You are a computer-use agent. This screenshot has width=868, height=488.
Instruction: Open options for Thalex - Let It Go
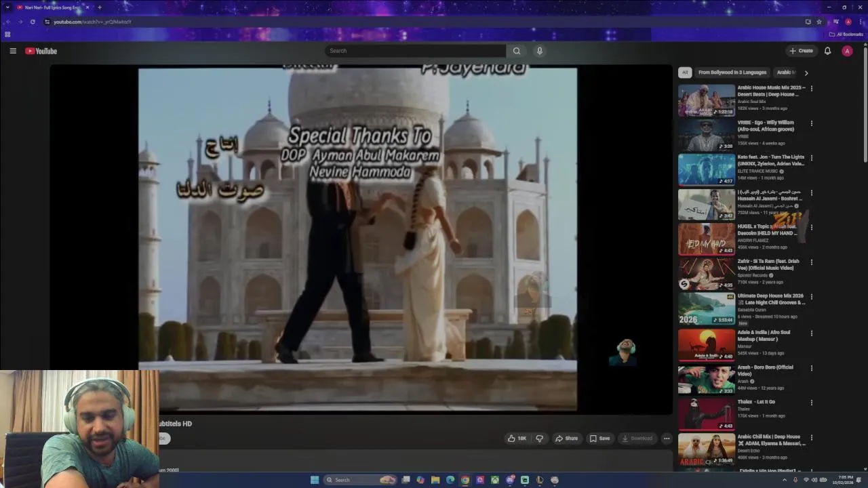point(811,403)
